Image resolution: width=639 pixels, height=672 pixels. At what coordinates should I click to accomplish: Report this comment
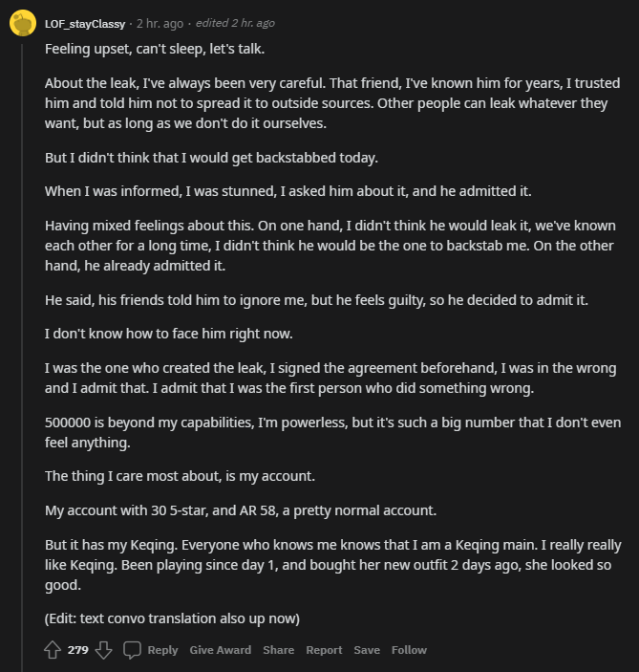click(x=324, y=650)
